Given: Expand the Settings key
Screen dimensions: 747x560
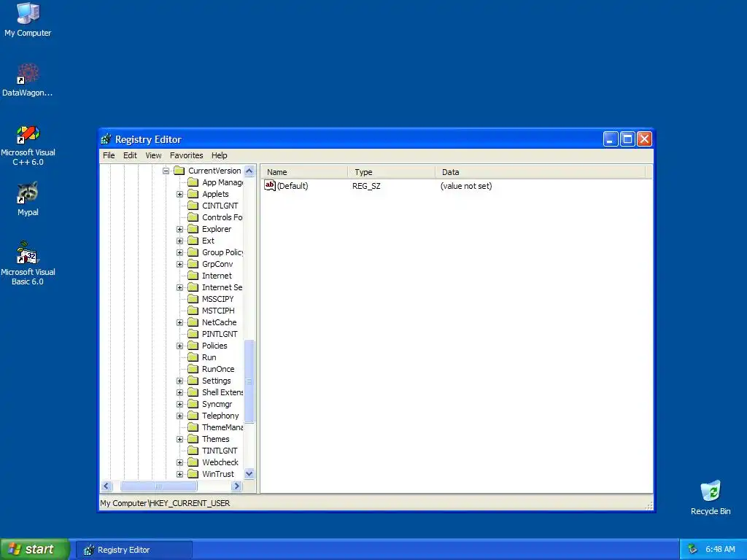Looking at the screenshot, I should (179, 381).
